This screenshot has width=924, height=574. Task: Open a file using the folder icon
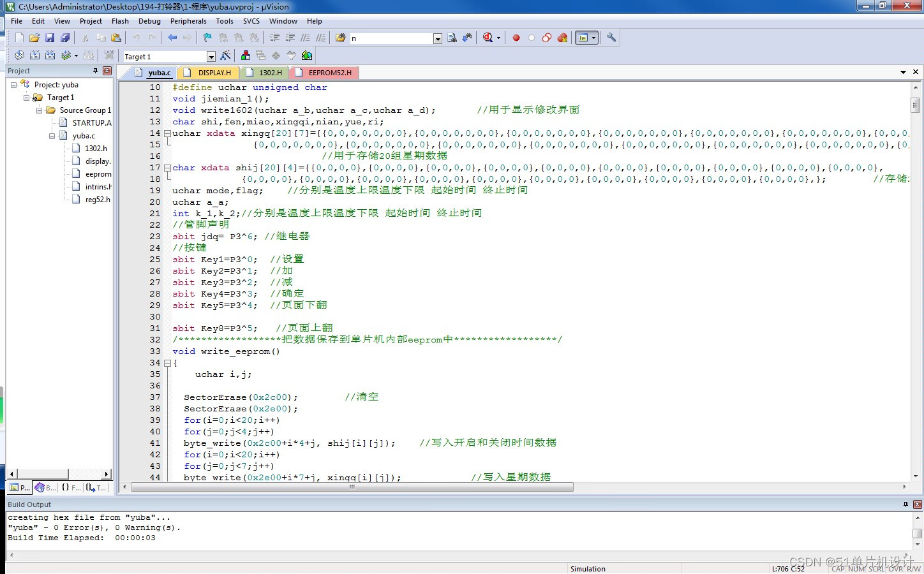tap(34, 38)
